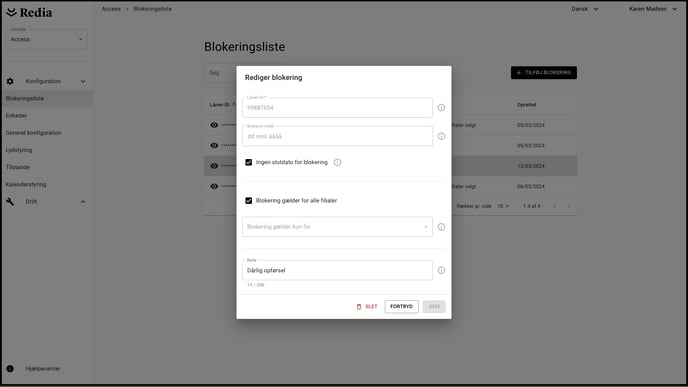This screenshot has width=688, height=387.
Task: Click the Hjælpecenter info icon
Action: (x=10, y=369)
